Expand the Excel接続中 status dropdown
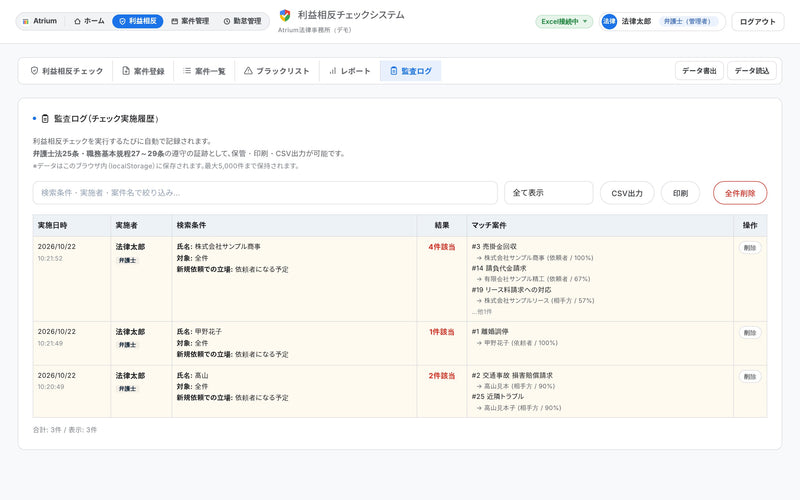Image resolution: width=800 pixels, height=500 pixels. click(x=564, y=21)
